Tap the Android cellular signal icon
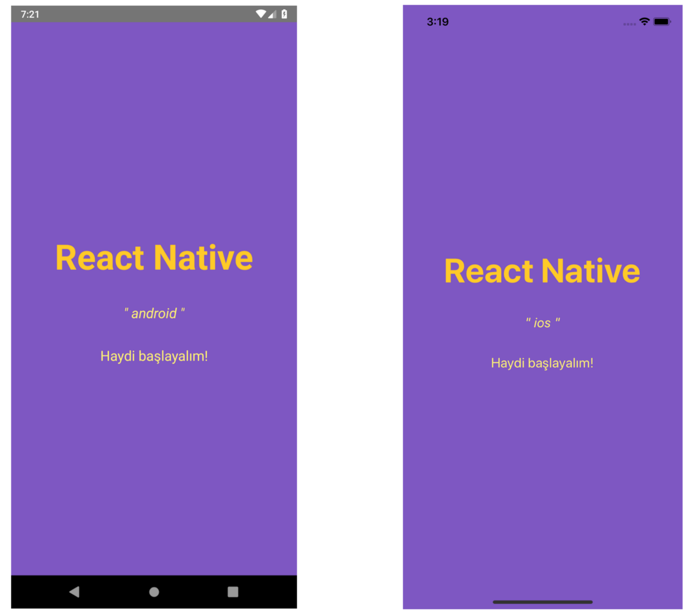688x616 pixels. coord(272,14)
